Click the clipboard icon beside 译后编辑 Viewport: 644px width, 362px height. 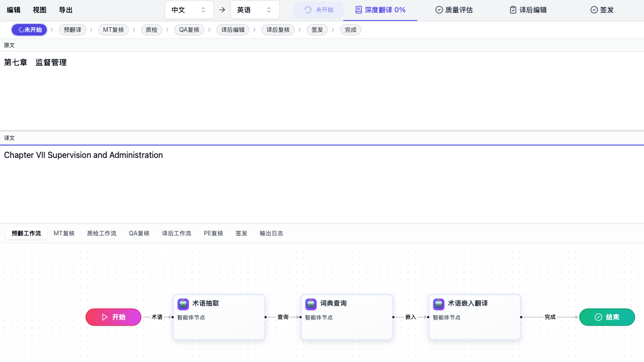513,10
